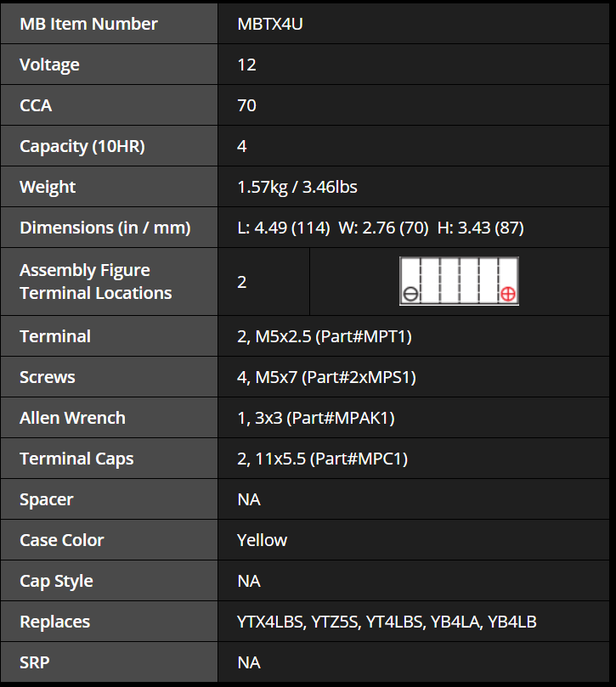Image resolution: width=616 pixels, height=687 pixels.
Task: Click the Capacity (10HR) label
Action: pyautogui.click(x=82, y=146)
